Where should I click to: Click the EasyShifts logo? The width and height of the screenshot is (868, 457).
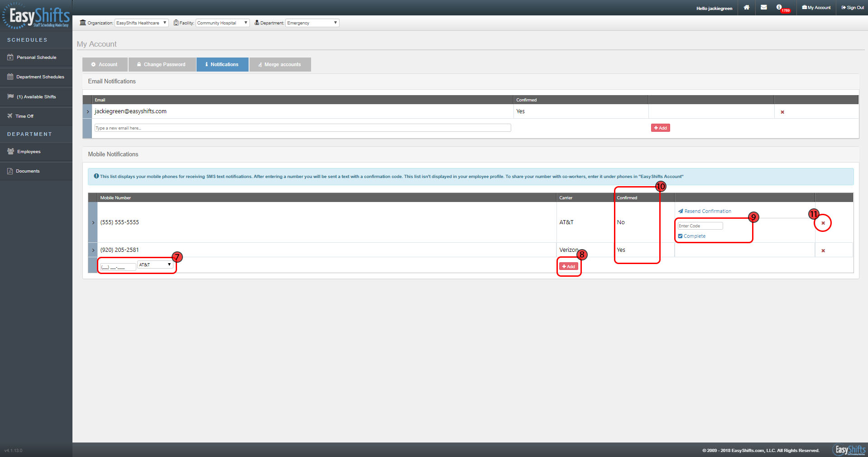coord(36,16)
